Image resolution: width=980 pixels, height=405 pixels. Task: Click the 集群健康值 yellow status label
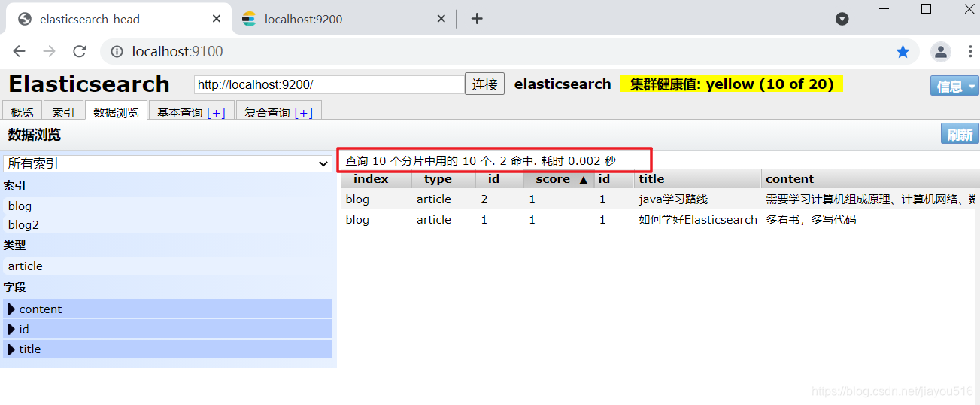tap(732, 84)
